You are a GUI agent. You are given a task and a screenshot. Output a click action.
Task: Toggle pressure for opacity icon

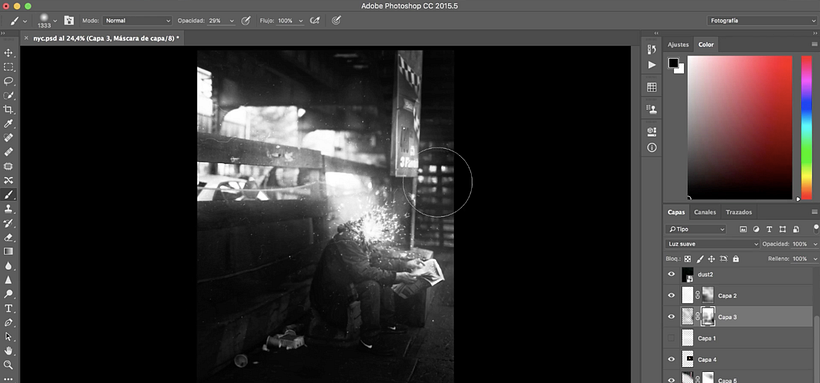pos(245,20)
